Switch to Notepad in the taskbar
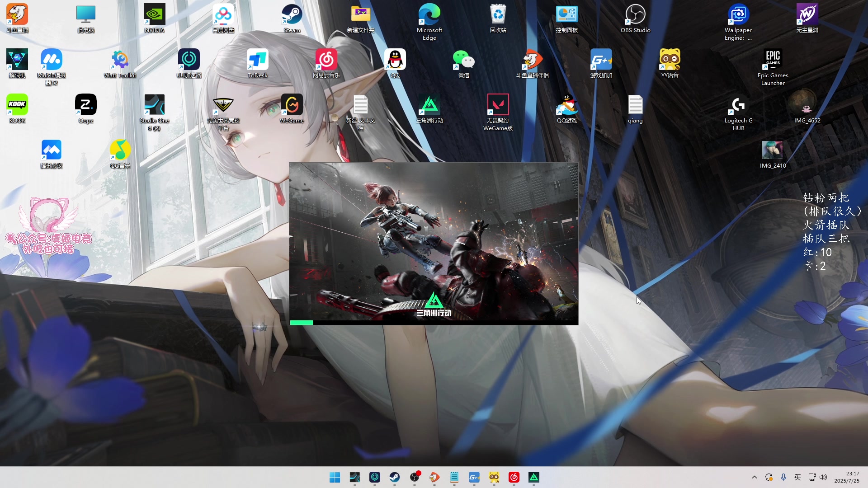Viewport: 868px width, 488px height. coord(454,477)
